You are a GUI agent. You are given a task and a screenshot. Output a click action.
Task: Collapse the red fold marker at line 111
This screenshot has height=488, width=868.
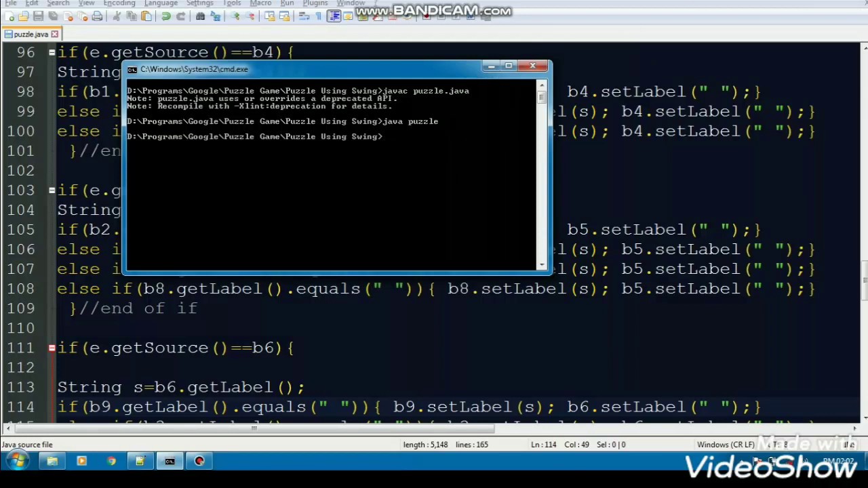52,348
